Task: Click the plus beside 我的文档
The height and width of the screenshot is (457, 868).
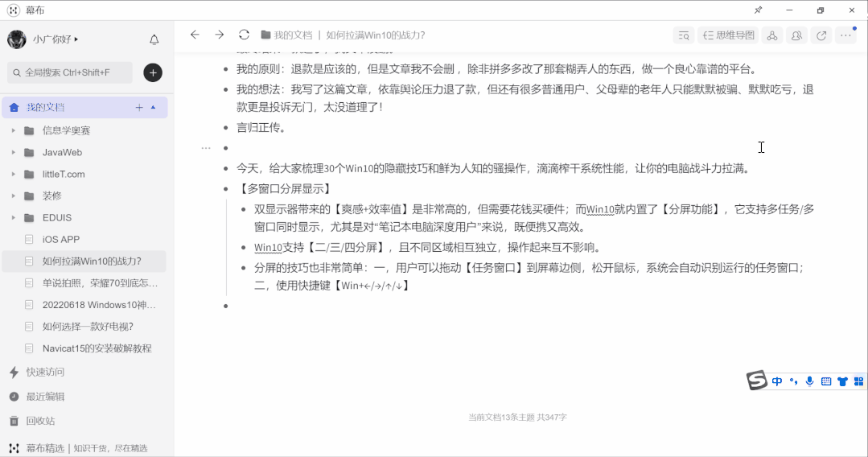Action: [x=139, y=108]
